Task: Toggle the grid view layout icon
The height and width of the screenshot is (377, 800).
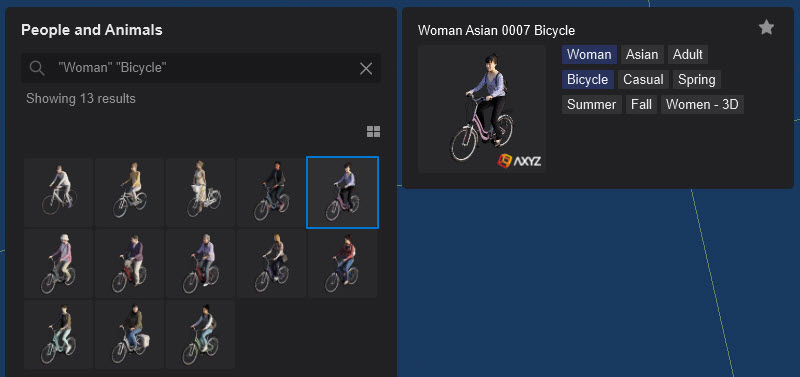Action: (373, 132)
